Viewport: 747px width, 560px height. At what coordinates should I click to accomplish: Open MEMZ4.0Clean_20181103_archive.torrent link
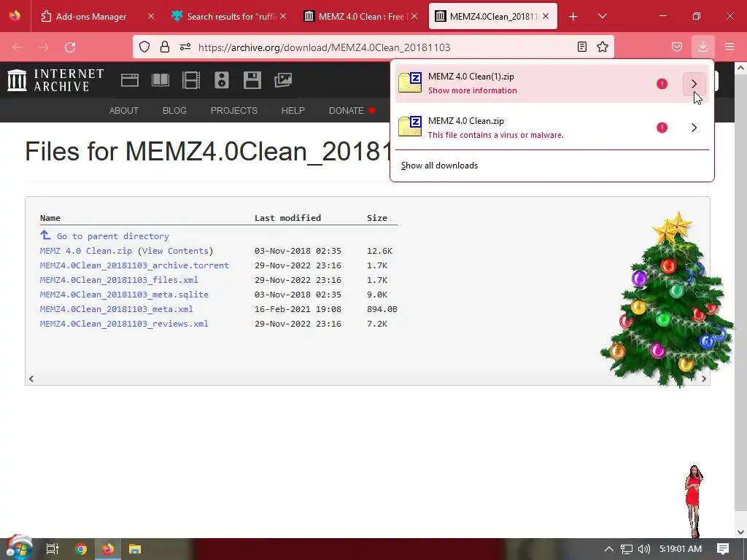pos(134,265)
